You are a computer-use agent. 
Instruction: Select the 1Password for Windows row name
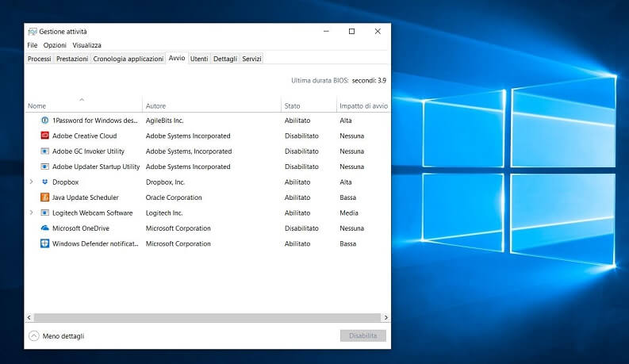point(95,121)
